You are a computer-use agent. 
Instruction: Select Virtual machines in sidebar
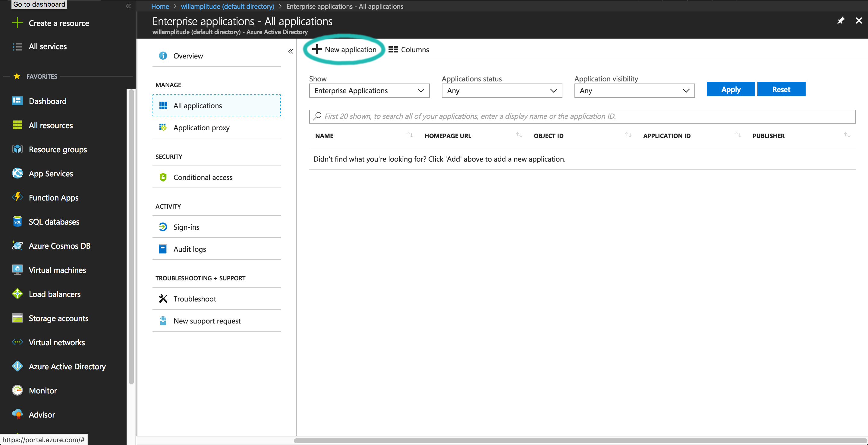(57, 270)
